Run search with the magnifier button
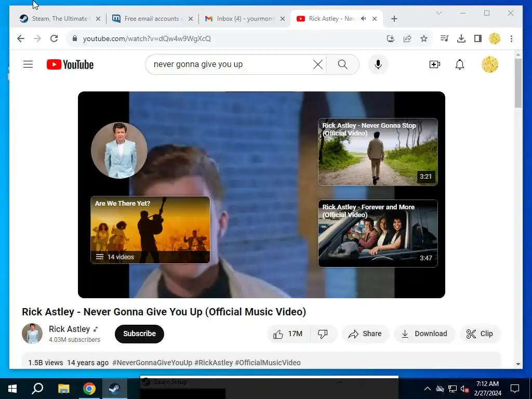Viewport: 532px width, 399px height. pyautogui.click(x=343, y=64)
